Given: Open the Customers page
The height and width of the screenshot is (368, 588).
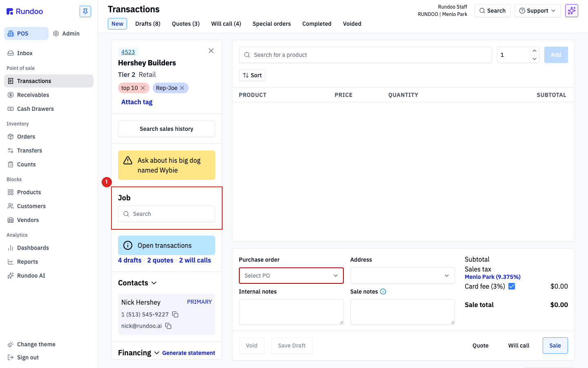Looking at the screenshot, I should point(49,206).
